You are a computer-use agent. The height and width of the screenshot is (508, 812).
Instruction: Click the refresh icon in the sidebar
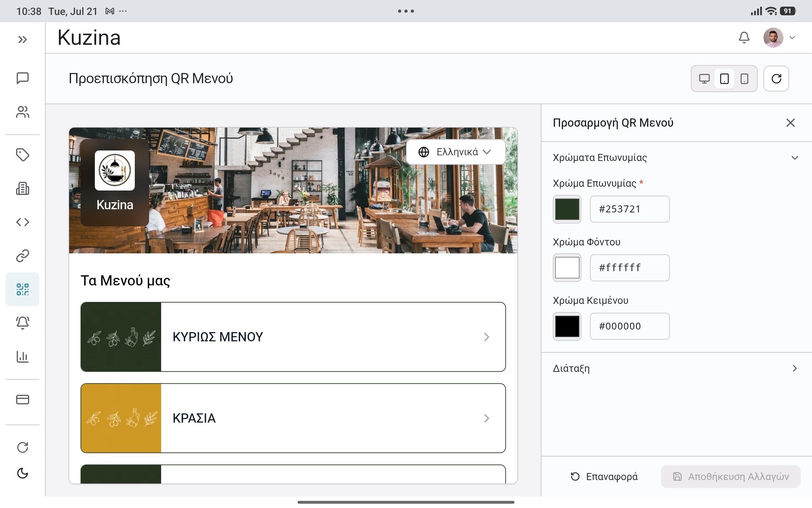pos(23,447)
